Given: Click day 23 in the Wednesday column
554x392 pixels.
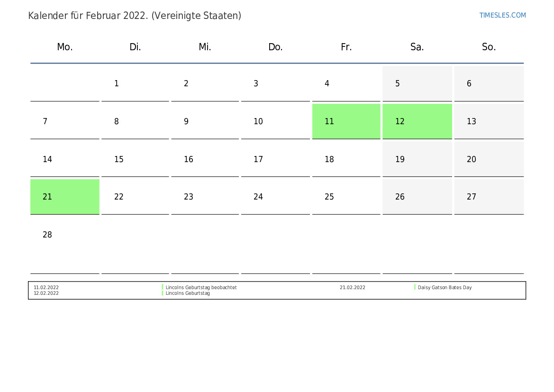Looking at the screenshot, I should click(205, 197).
